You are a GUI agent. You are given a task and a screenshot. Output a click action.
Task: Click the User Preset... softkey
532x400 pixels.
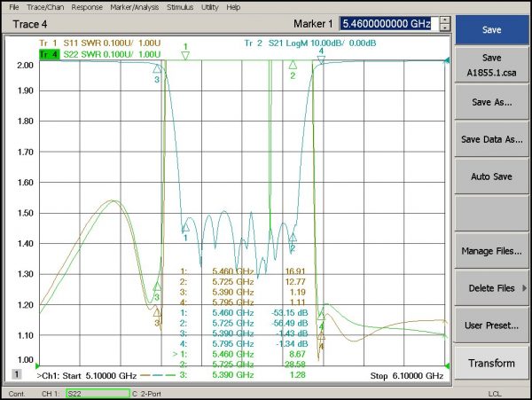491,325
